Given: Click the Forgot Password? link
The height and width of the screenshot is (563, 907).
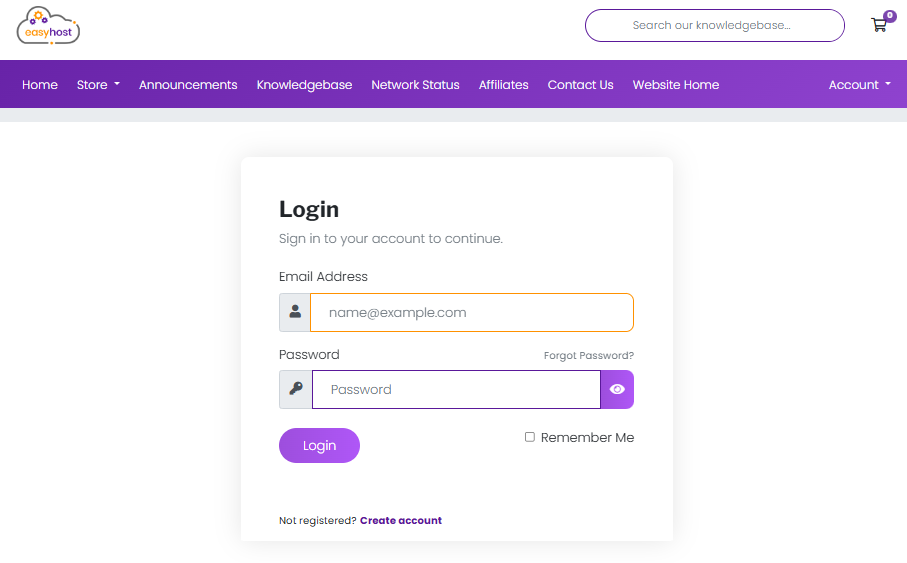Looking at the screenshot, I should (x=588, y=356).
